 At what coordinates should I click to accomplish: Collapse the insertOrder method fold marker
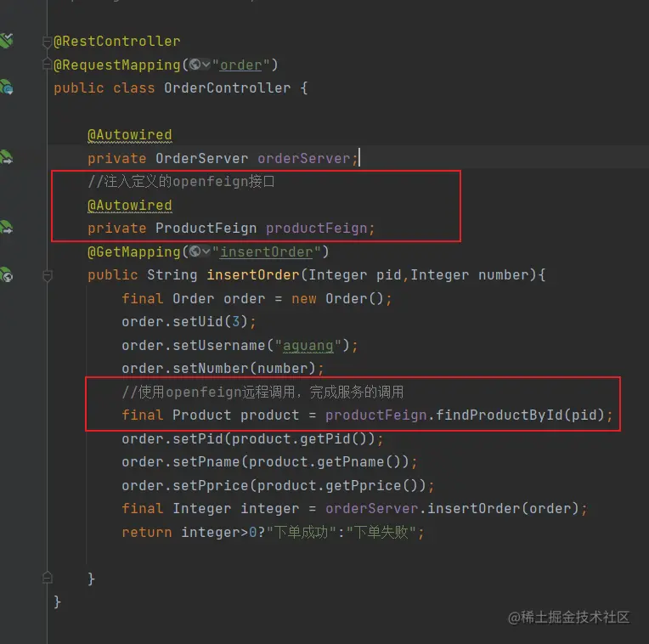(48, 275)
